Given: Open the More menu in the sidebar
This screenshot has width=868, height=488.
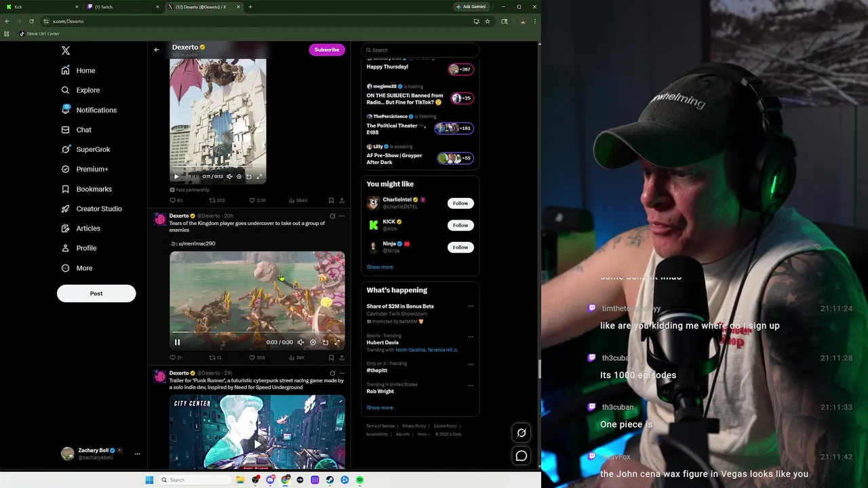Looking at the screenshot, I should (x=77, y=268).
